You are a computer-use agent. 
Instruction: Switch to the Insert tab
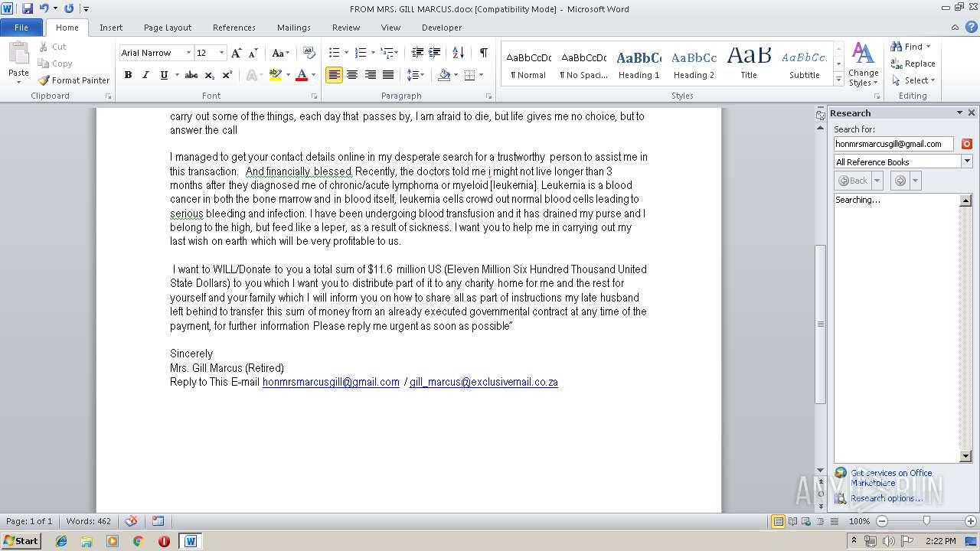pyautogui.click(x=111, y=28)
